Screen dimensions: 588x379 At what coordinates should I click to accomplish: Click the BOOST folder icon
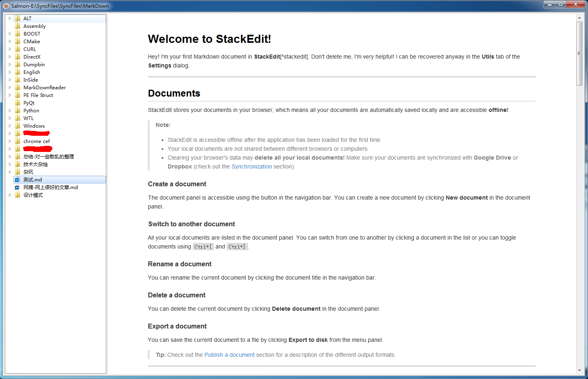[x=17, y=34]
